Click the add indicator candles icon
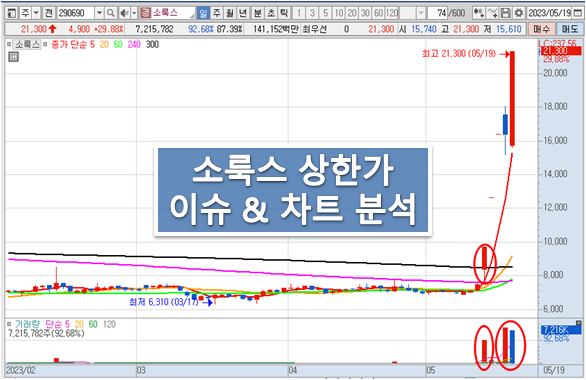This screenshot has width=586, height=380. [x=479, y=13]
